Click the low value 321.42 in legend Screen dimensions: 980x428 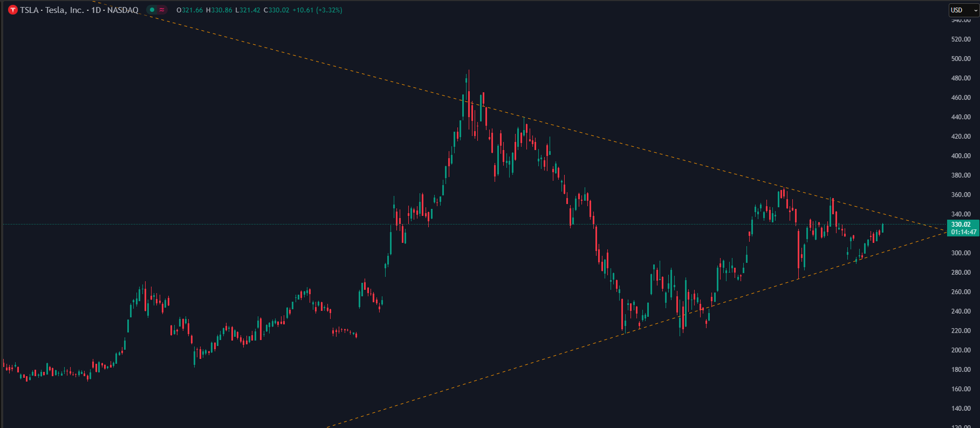point(251,10)
